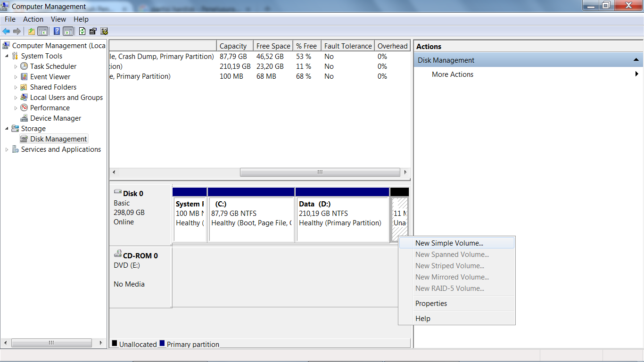644x362 pixels.
Task: Collapse the System Tools tree node
Action: point(15,56)
